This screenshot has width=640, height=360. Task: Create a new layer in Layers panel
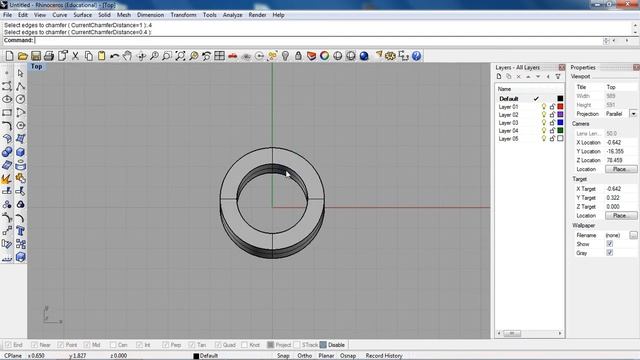click(x=499, y=77)
